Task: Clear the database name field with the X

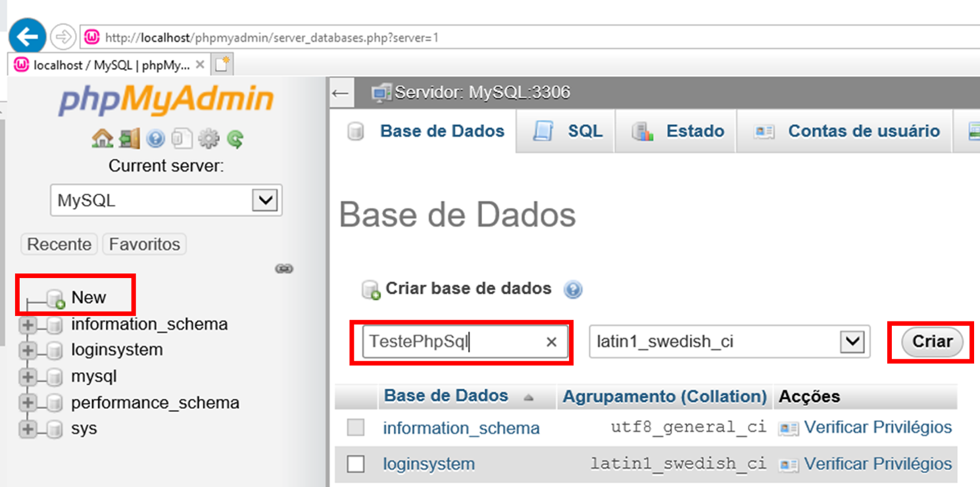Action: click(x=552, y=342)
